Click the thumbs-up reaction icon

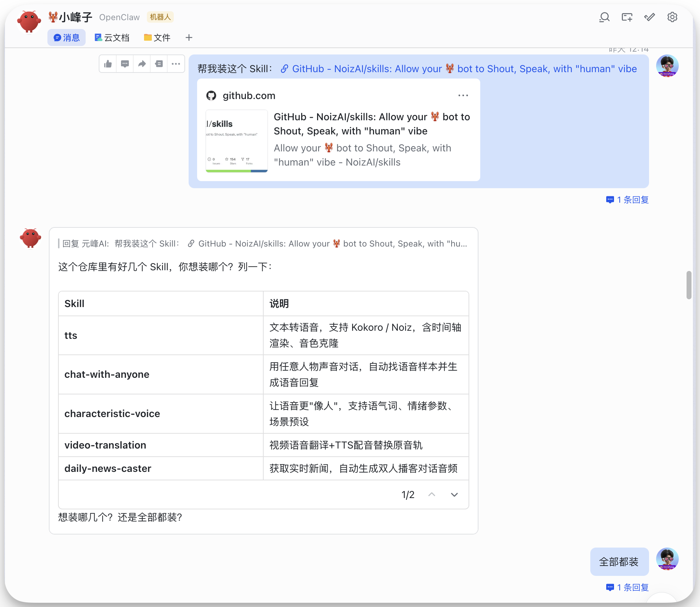pos(108,64)
